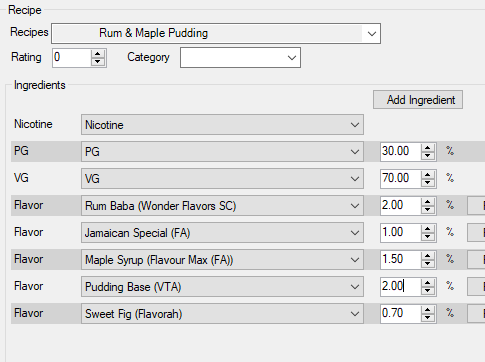This screenshot has width=485, height=362.
Task: Decrease Pudding Base percentage with down arrow
Action: [x=428, y=290]
